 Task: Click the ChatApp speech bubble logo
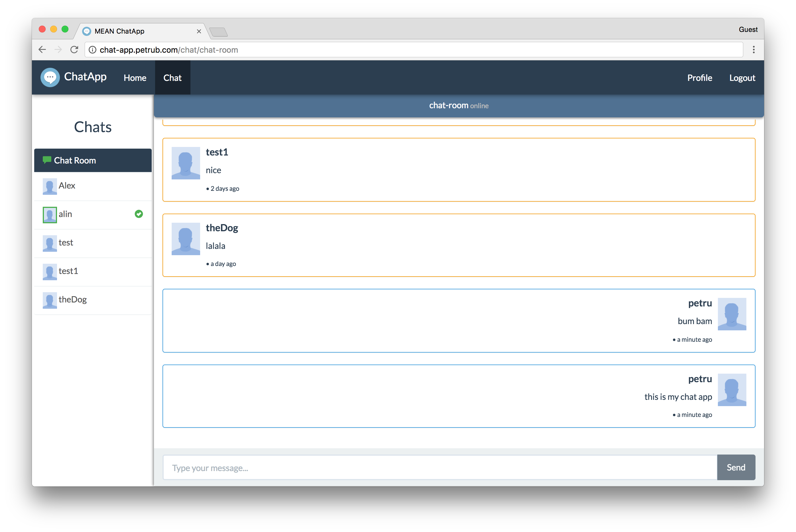click(x=50, y=77)
